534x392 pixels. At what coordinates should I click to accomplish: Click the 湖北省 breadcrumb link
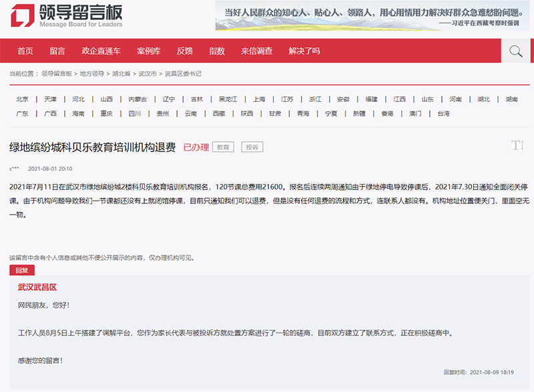coord(121,73)
